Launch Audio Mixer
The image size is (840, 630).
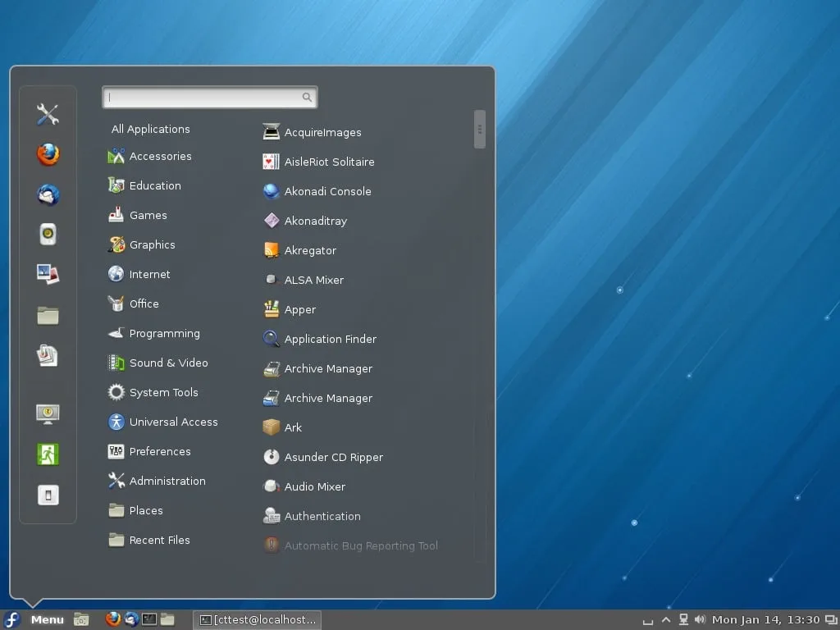click(304, 486)
